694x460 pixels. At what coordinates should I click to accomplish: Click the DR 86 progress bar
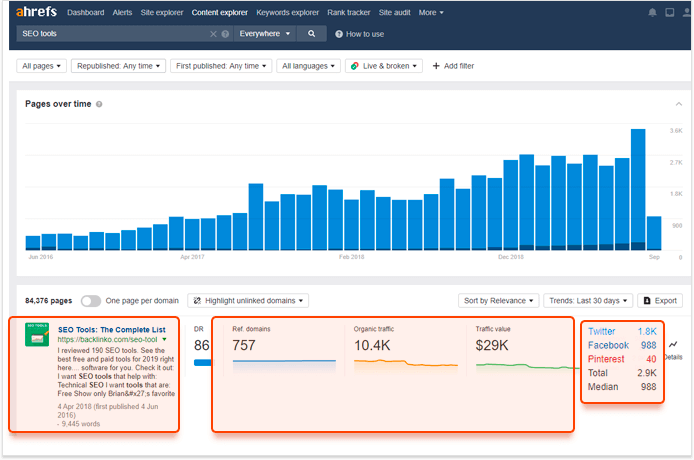point(203,363)
